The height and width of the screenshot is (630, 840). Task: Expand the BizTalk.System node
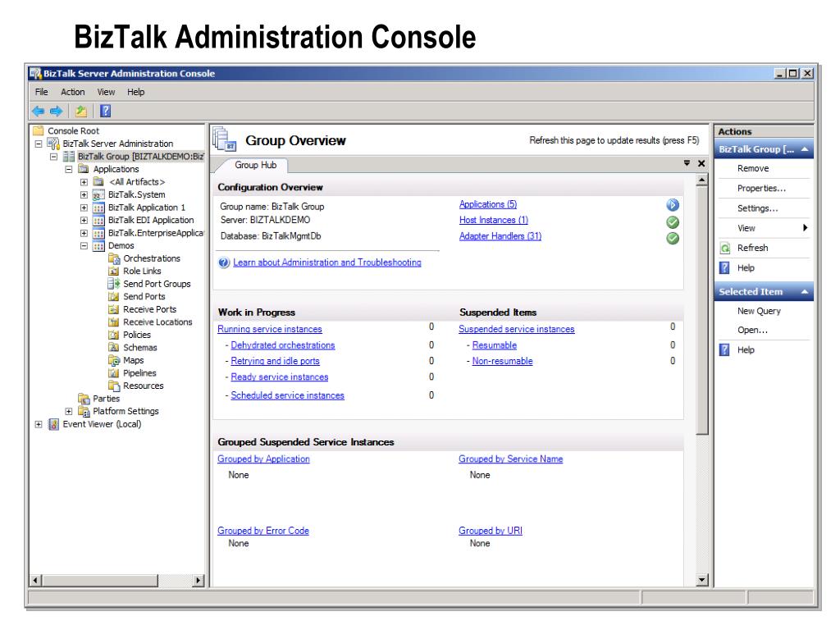84,195
